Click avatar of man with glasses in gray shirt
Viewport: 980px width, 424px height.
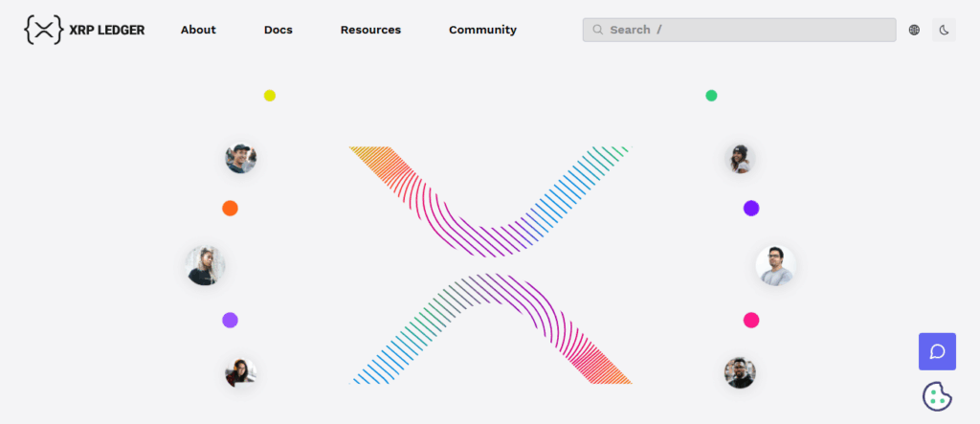point(775,265)
